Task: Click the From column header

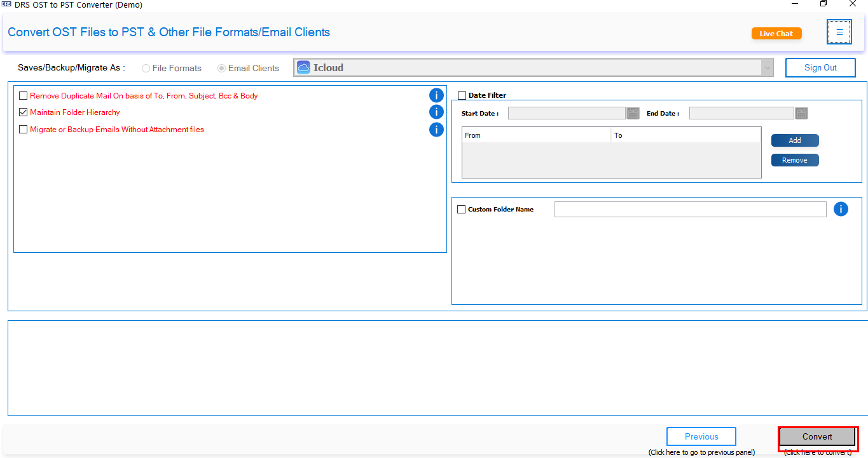Action: pos(536,135)
